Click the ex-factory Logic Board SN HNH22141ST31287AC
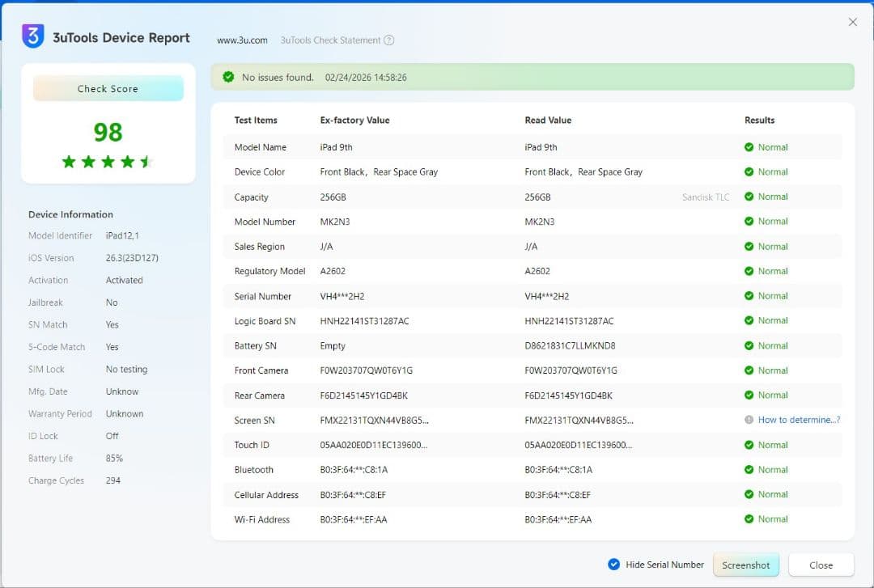This screenshot has width=874, height=588. coord(364,321)
